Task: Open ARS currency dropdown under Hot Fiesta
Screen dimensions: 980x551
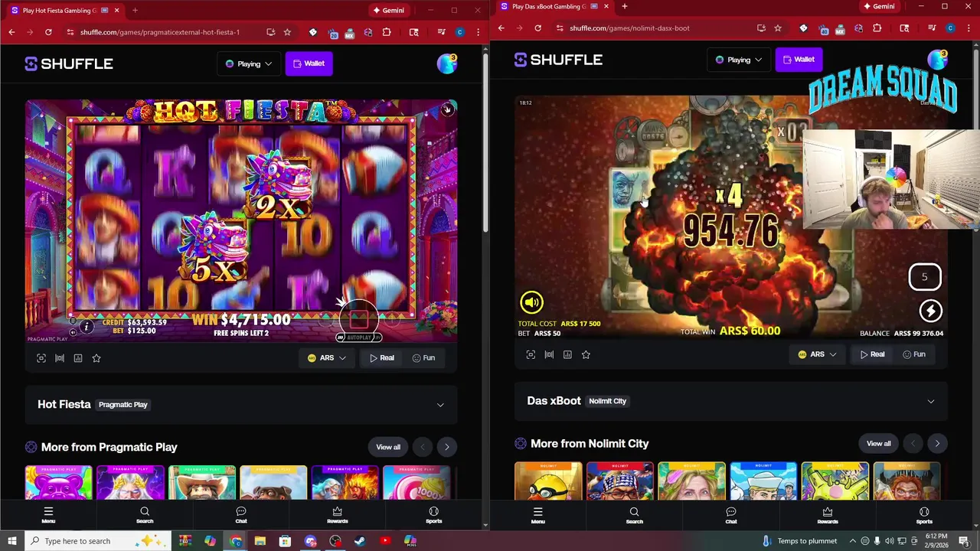Action: click(x=327, y=358)
